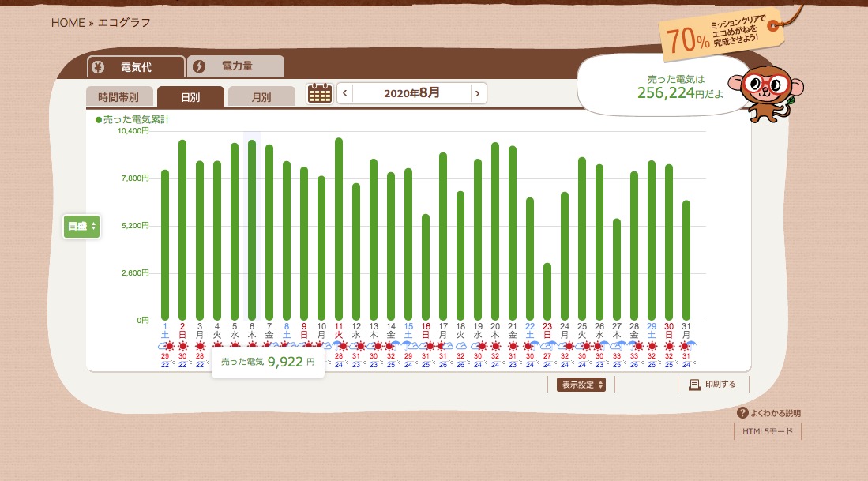Click the date label 30 日
The width and height of the screenshot is (868, 481).
(669, 330)
